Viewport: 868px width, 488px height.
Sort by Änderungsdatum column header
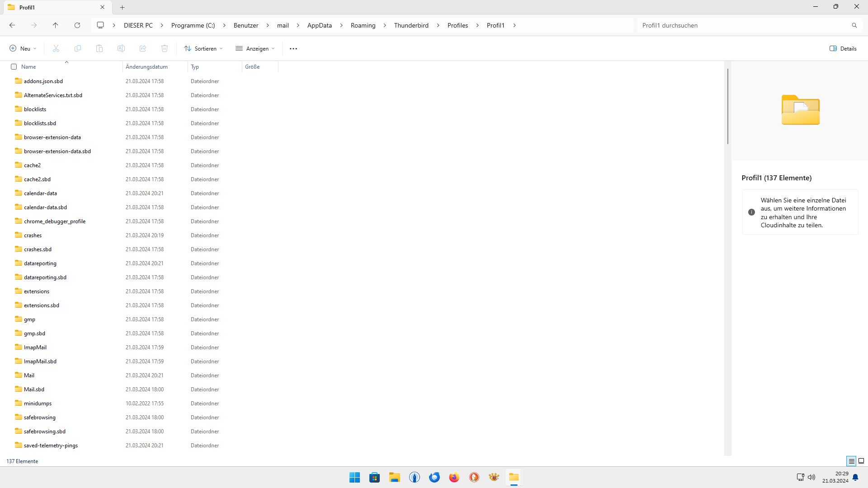tap(146, 66)
